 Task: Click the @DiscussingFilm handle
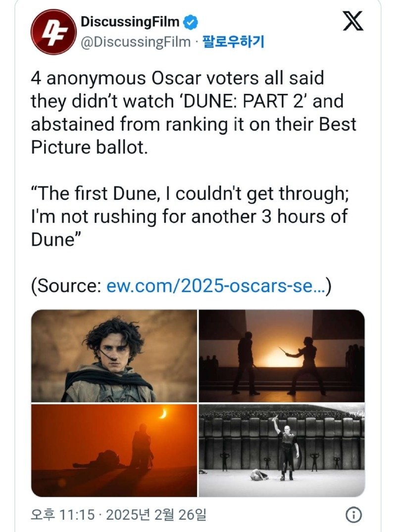point(135,42)
